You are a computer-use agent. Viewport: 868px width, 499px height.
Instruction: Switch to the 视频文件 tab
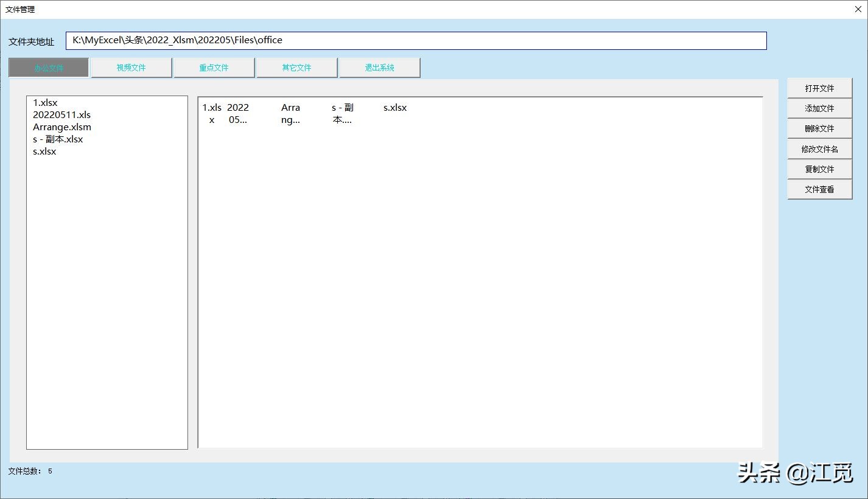[131, 68]
